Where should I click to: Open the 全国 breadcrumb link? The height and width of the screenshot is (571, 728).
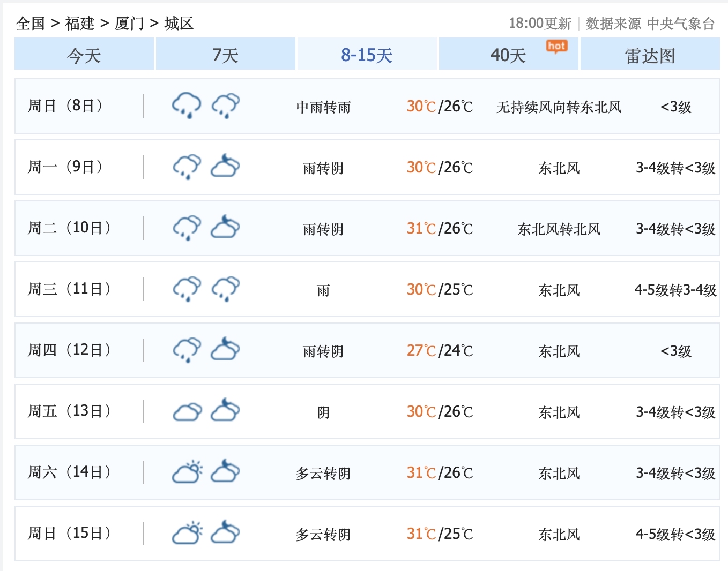coord(29,23)
